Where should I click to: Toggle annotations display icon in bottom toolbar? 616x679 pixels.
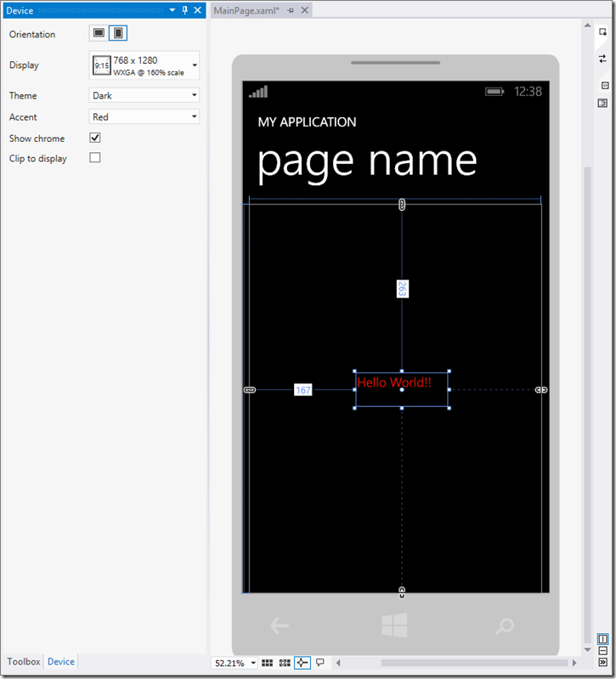click(320, 663)
